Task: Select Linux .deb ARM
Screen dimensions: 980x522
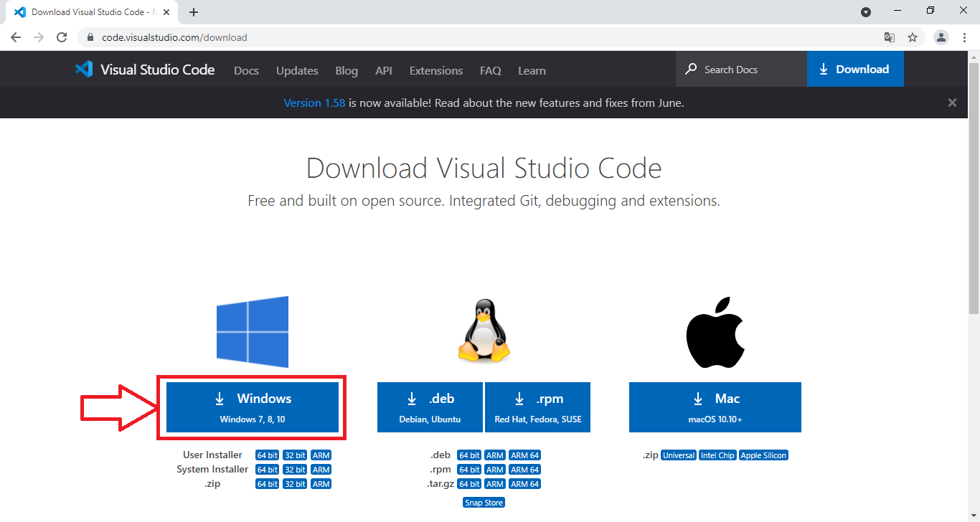Action: [495, 455]
